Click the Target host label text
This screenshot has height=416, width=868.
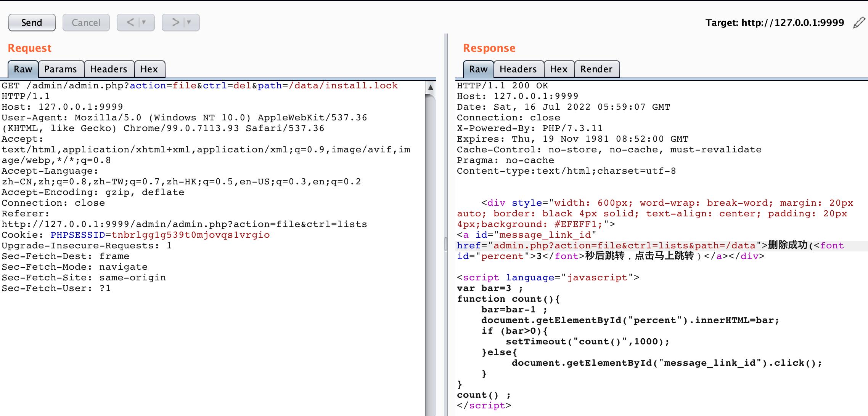click(774, 23)
